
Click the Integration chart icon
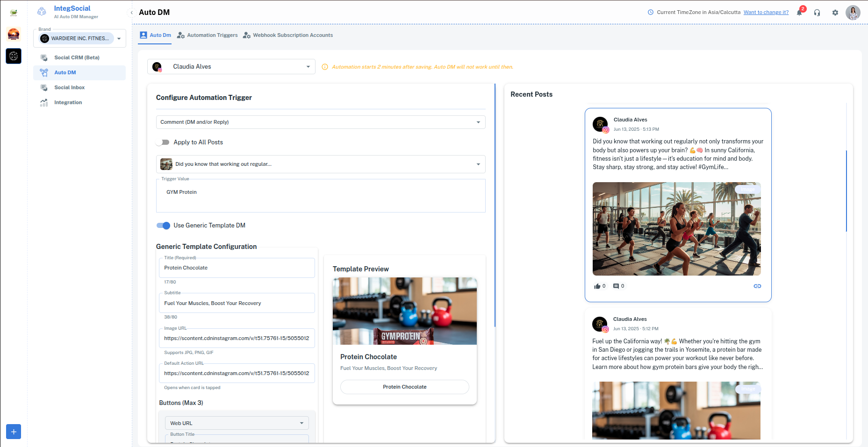(44, 102)
